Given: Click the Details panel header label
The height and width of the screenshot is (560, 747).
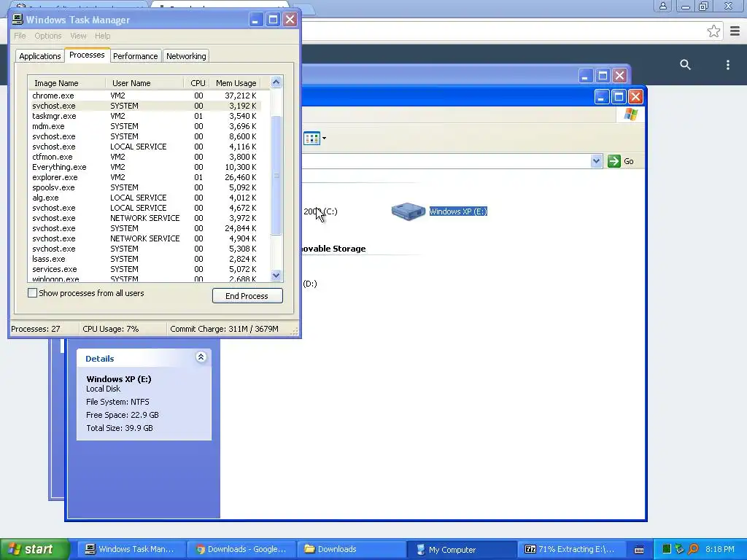Looking at the screenshot, I should (x=99, y=359).
